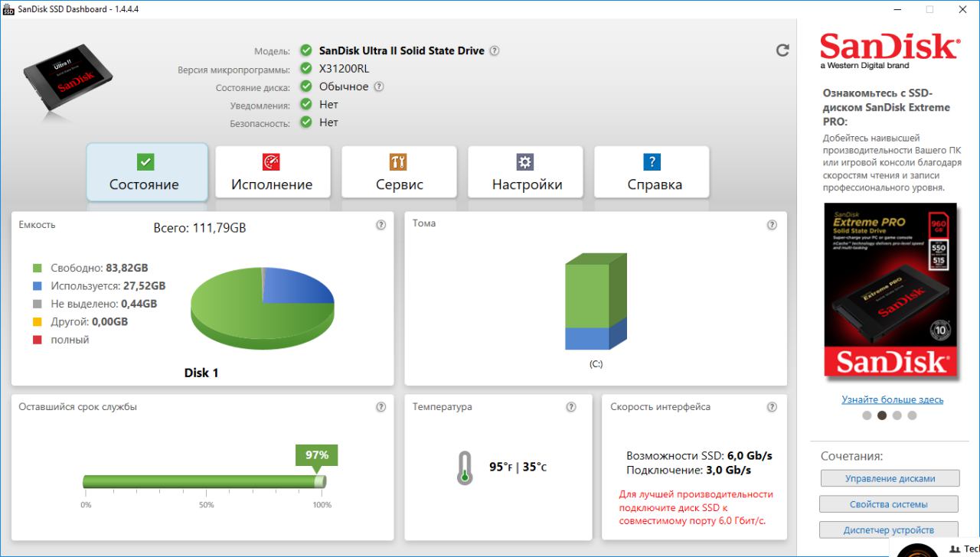Select the second carousel dot under the ad
The image size is (980, 557).
point(881,415)
